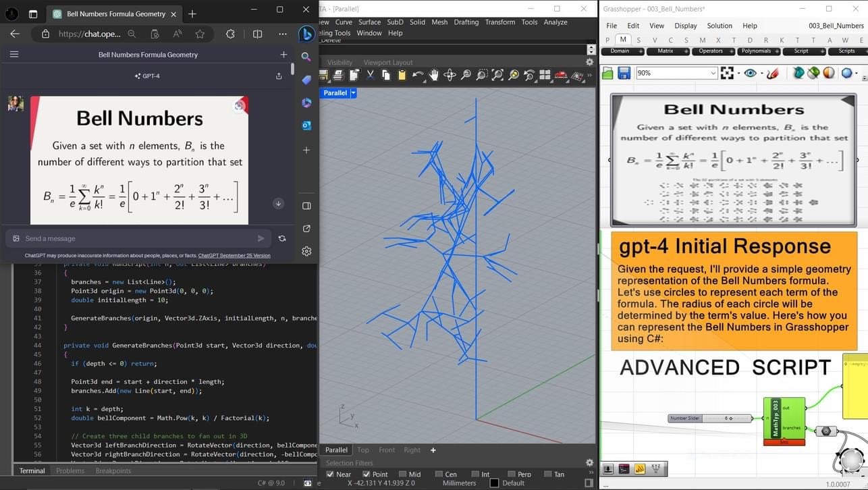
Task: Open the Grasshopper Solution menu
Action: click(x=720, y=26)
